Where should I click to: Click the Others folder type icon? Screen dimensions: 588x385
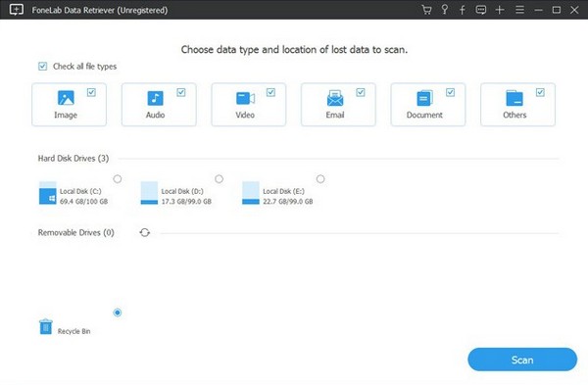(514, 98)
